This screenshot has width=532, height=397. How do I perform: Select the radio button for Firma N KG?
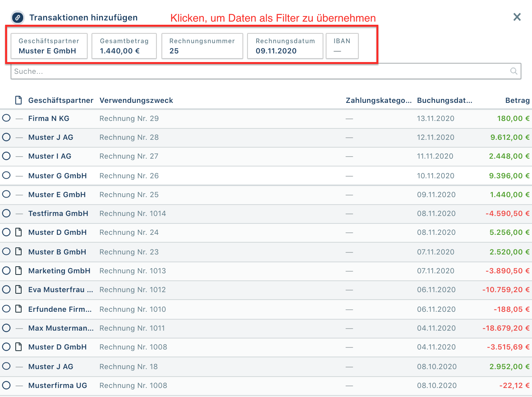(6, 118)
